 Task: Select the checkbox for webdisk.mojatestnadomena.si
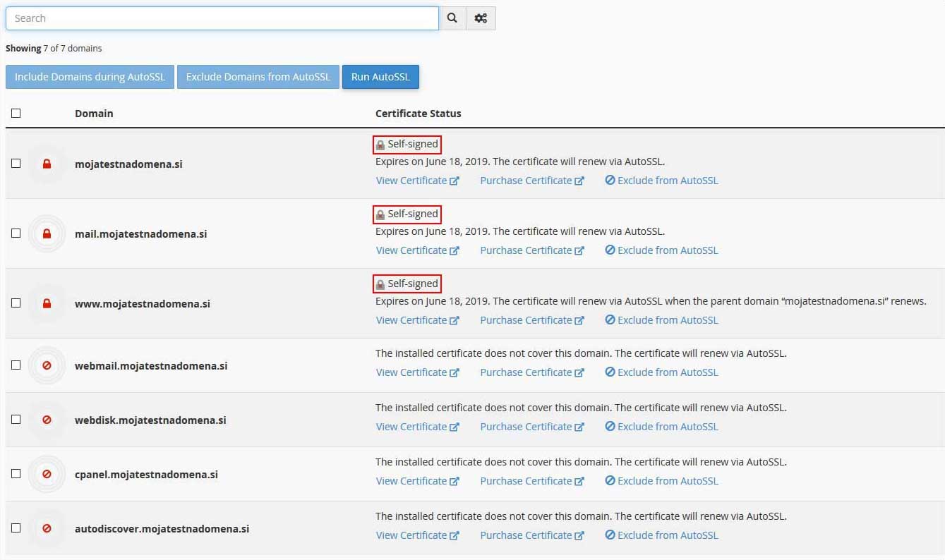(x=16, y=419)
